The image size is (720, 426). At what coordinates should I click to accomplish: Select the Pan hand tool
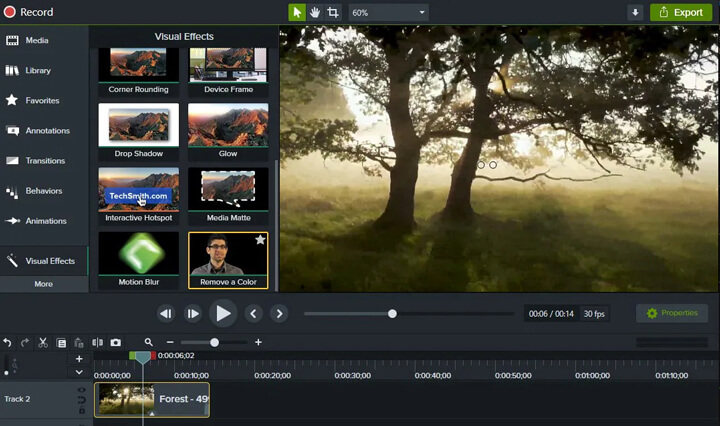[x=315, y=12]
